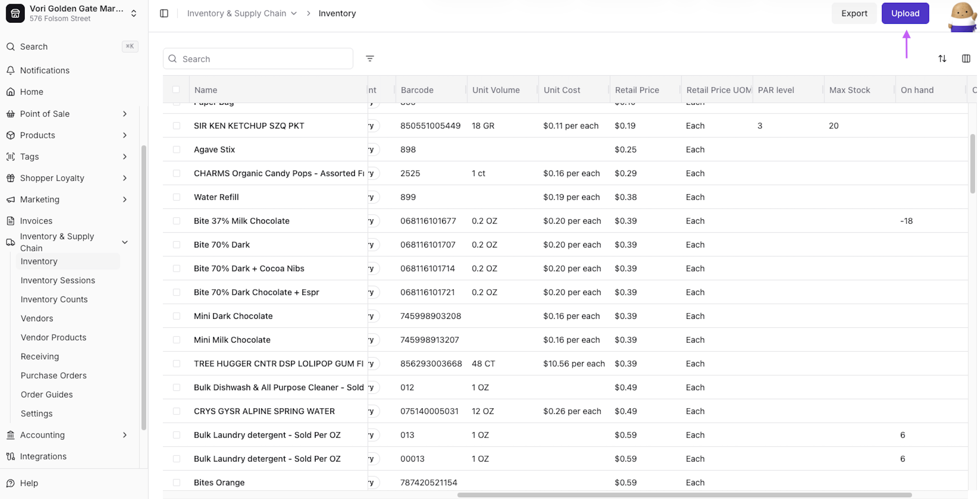
Task: Open the column layout icon
Action: [966, 59]
